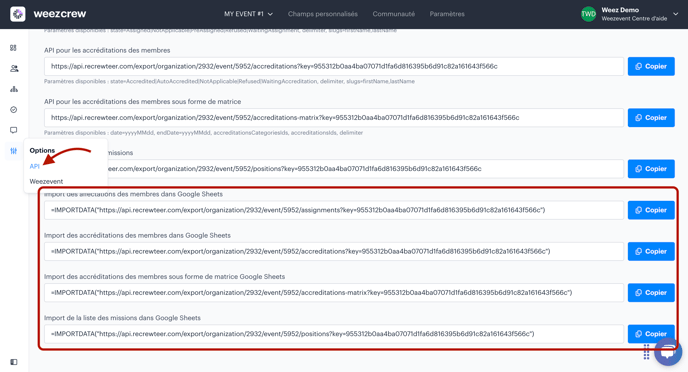Select Weezevent in the Options popup
This screenshot has width=688, height=372.
tap(46, 181)
